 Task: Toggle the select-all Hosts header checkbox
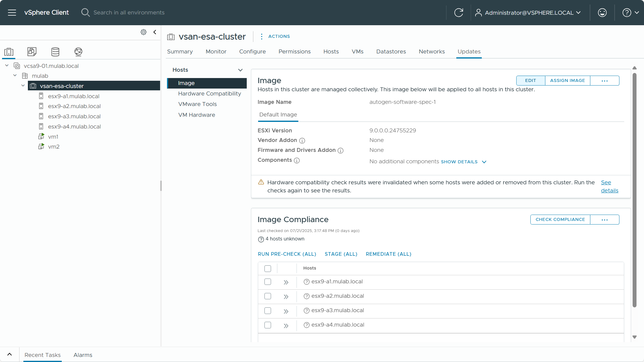point(268,268)
